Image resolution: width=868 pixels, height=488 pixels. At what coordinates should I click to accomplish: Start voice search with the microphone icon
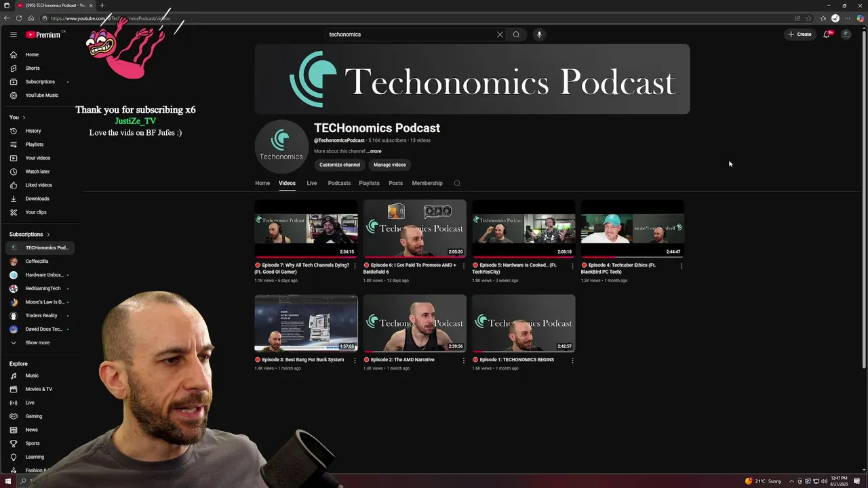coord(539,35)
